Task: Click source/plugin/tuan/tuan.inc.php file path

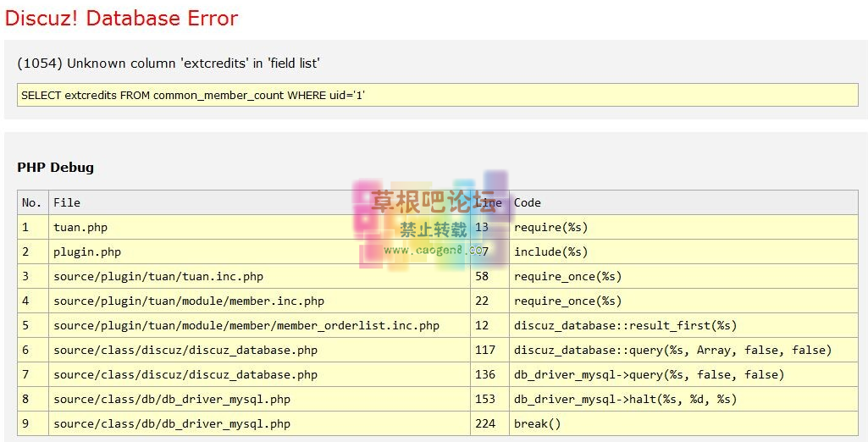Action: (158, 276)
